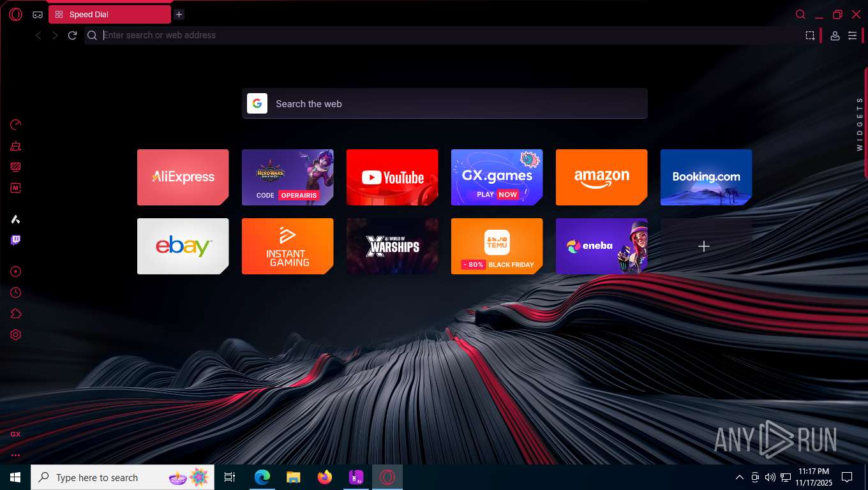Open the volume speaker tray icon
Viewport: 868px width, 490px height.
click(770, 477)
